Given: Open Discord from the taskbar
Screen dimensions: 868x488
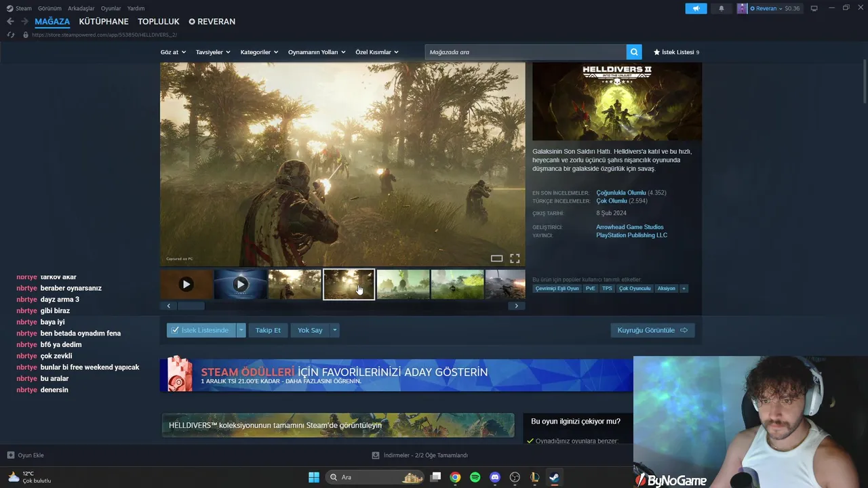Looking at the screenshot, I should [495, 477].
